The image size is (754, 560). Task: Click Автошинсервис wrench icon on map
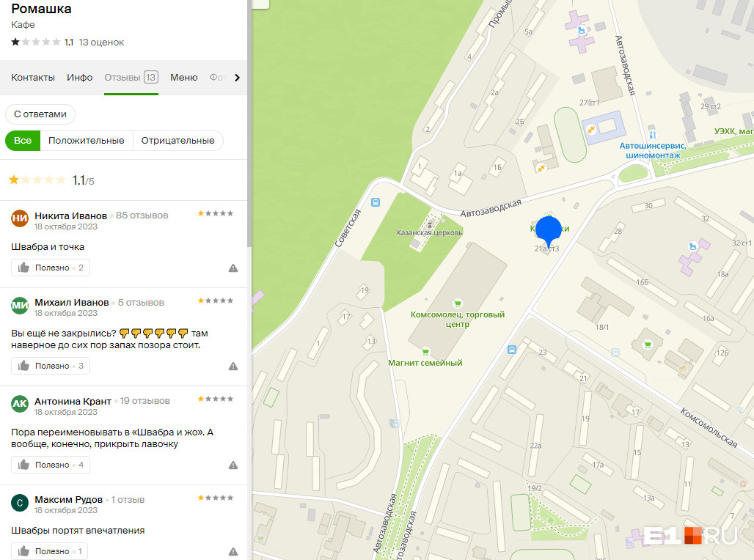pos(653,135)
